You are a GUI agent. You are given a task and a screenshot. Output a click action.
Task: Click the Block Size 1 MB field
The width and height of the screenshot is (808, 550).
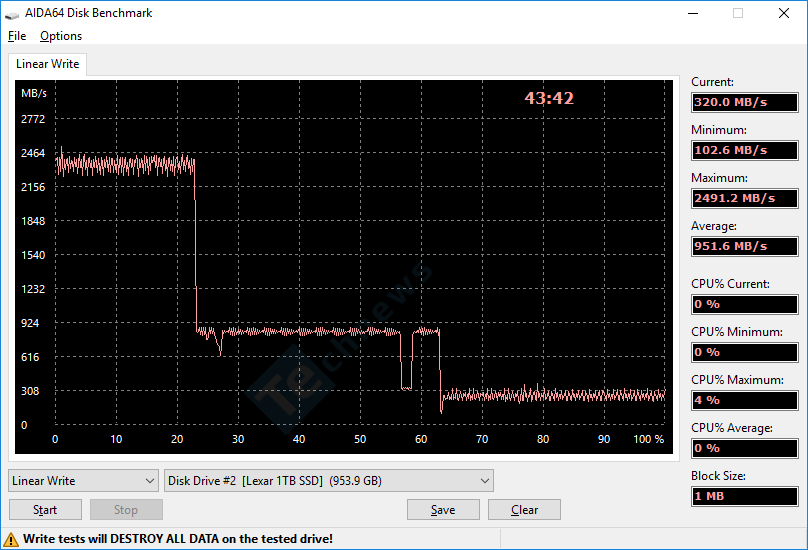pyautogui.click(x=745, y=496)
